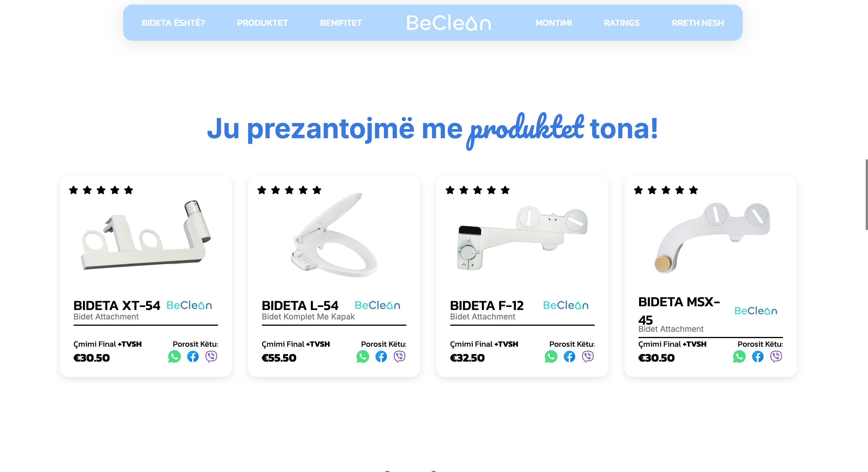
Task: Click the BeClean logo in header
Action: coord(448,23)
